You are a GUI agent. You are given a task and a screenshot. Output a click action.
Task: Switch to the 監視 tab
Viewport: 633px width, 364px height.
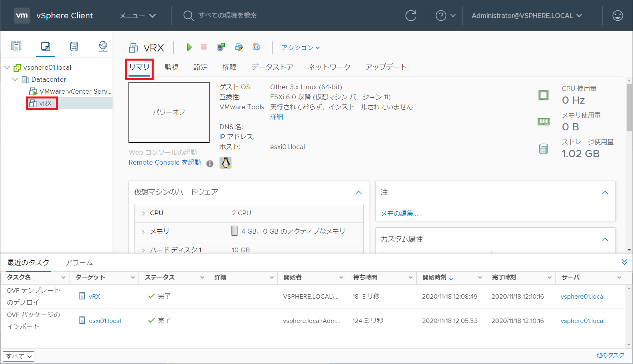[172, 67]
